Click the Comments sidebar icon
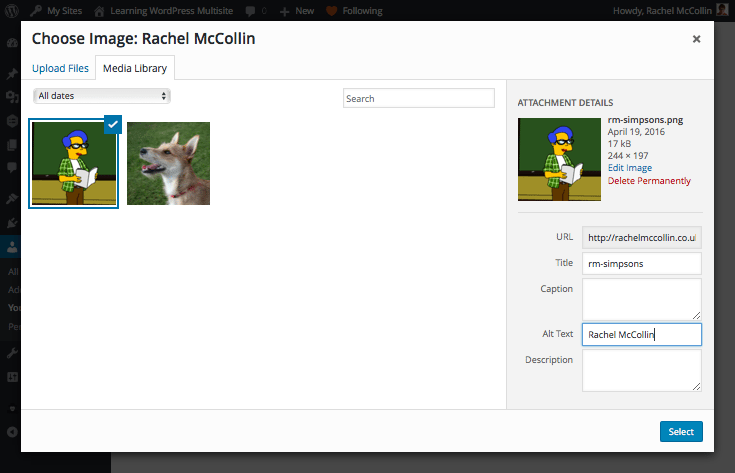 (x=12, y=167)
